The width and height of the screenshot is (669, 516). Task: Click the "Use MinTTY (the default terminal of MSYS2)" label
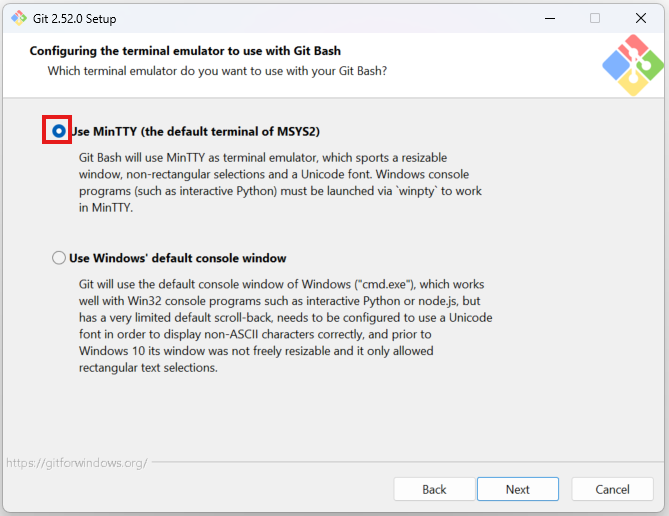point(194,131)
